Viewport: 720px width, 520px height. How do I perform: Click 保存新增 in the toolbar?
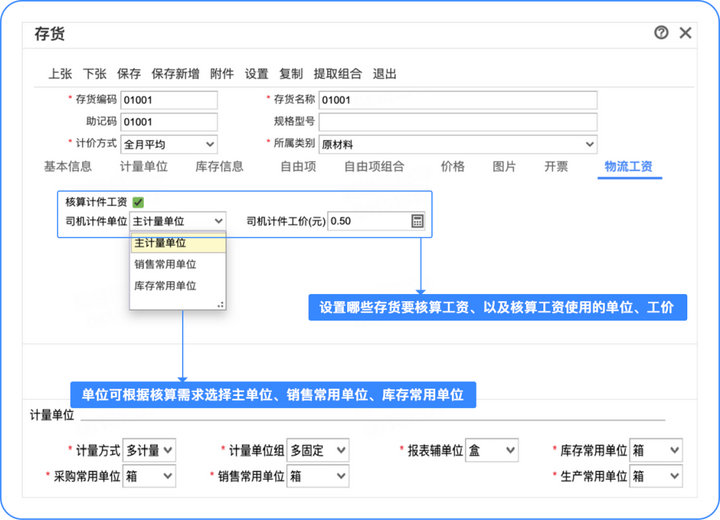pos(175,73)
